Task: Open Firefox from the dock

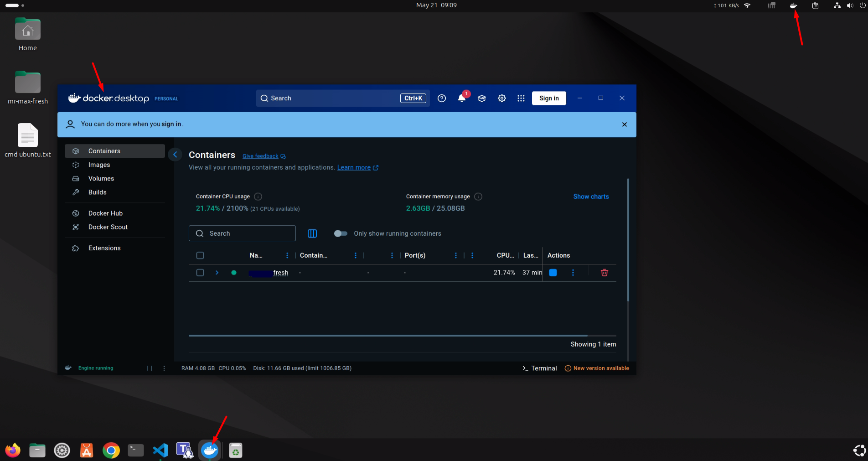Action: click(x=13, y=451)
